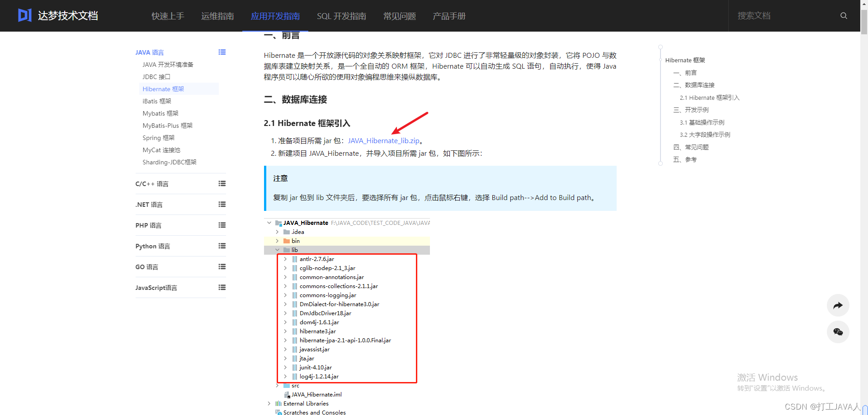Click the 二、数据库连接 heading
Screen dimensions: 868x415
[295, 99]
